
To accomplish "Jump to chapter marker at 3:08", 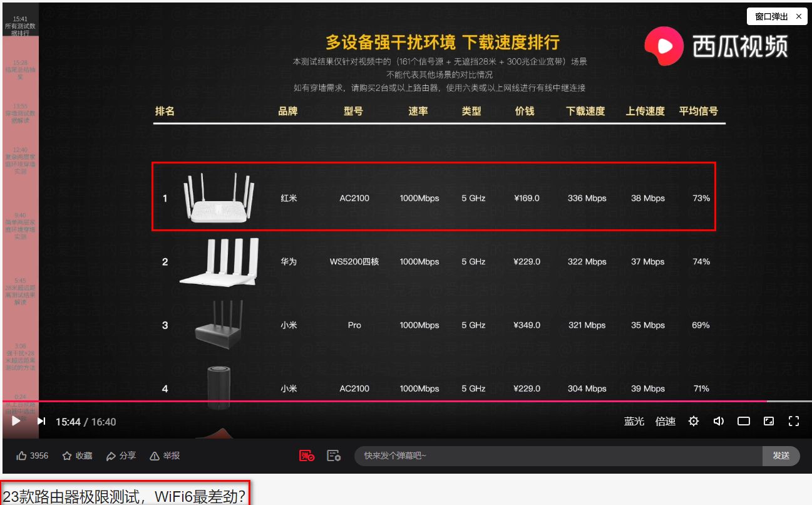I will click(20, 357).
